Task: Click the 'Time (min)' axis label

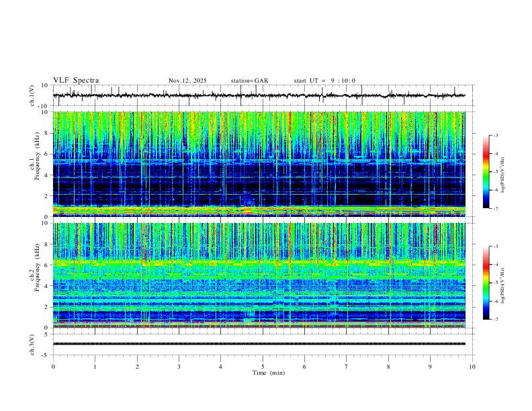Action: click(x=269, y=373)
